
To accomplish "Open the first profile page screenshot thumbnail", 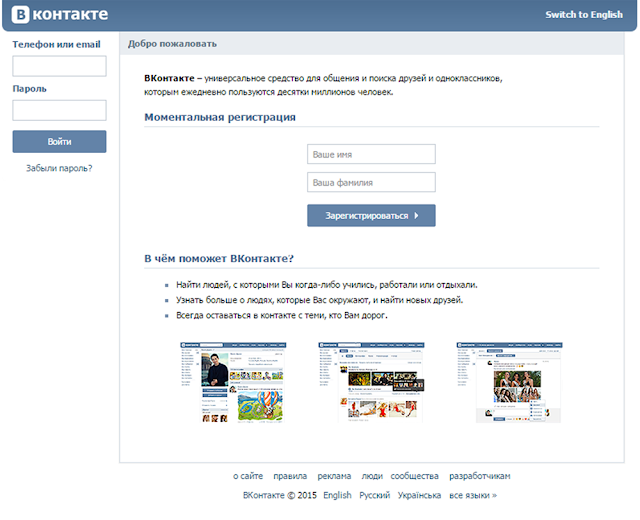I will 232,382.
